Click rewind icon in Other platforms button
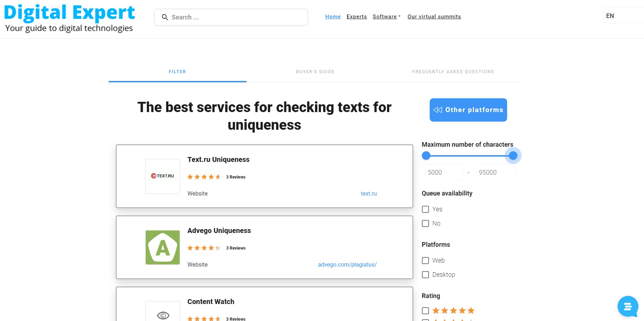 point(438,110)
